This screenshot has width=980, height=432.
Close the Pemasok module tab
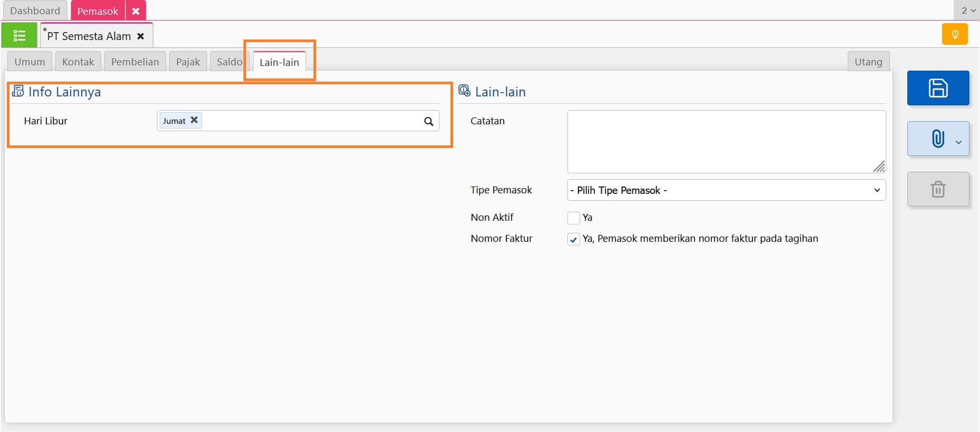pyautogui.click(x=136, y=11)
